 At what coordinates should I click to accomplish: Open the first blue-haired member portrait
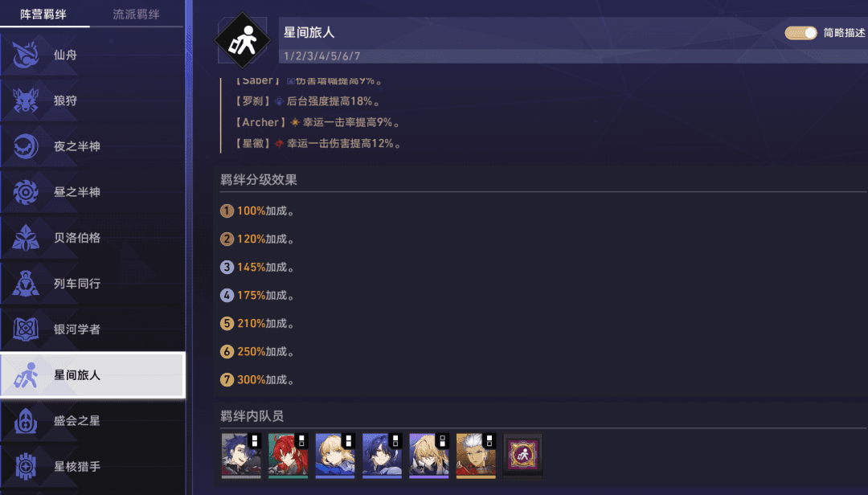point(241,456)
